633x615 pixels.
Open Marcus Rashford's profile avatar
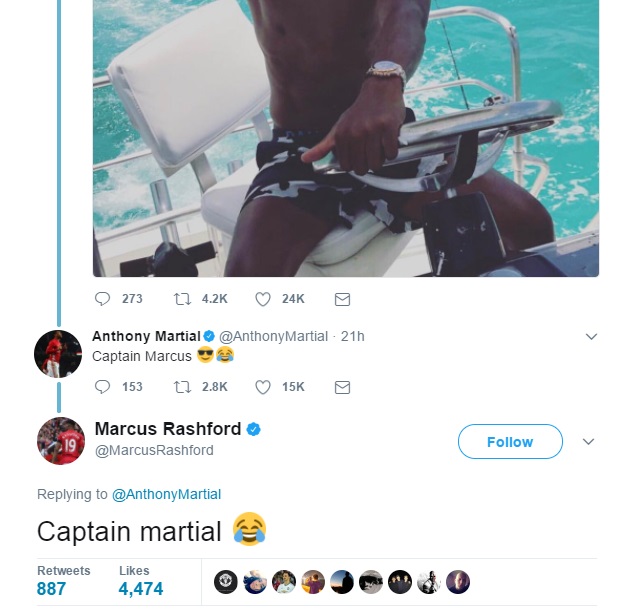pyautogui.click(x=61, y=441)
